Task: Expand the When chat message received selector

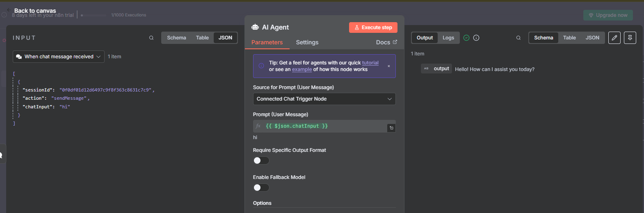Action: click(x=59, y=57)
